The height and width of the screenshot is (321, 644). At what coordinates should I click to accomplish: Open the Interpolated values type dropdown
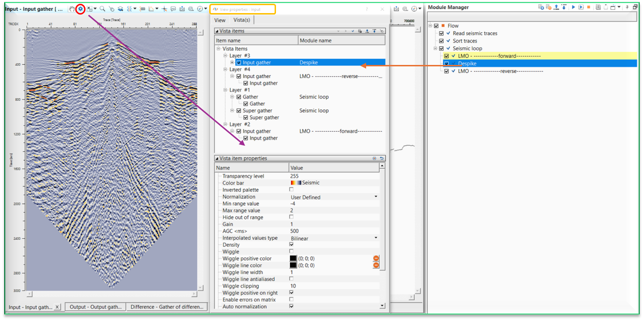pos(375,238)
